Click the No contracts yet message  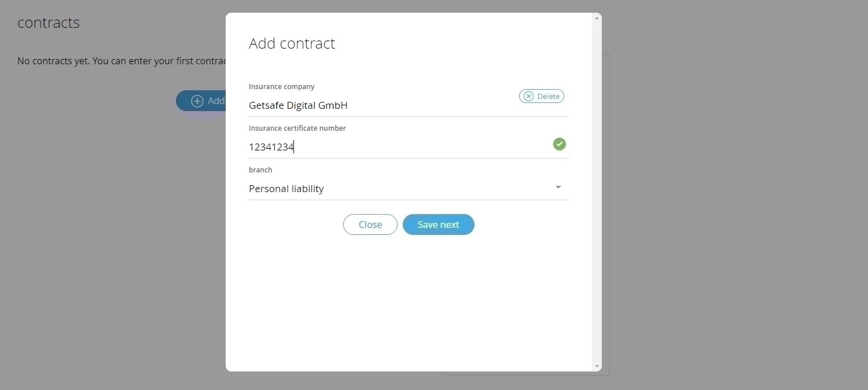tap(122, 61)
